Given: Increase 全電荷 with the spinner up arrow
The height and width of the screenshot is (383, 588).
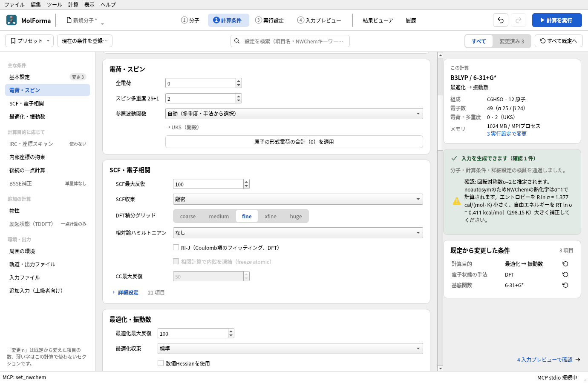Looking at the screenshot, I should [239, 81].
